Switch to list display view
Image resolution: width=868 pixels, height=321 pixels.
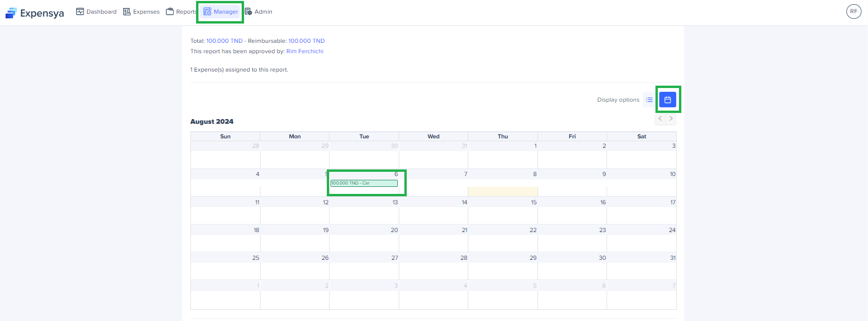click(x=649, y=100)
